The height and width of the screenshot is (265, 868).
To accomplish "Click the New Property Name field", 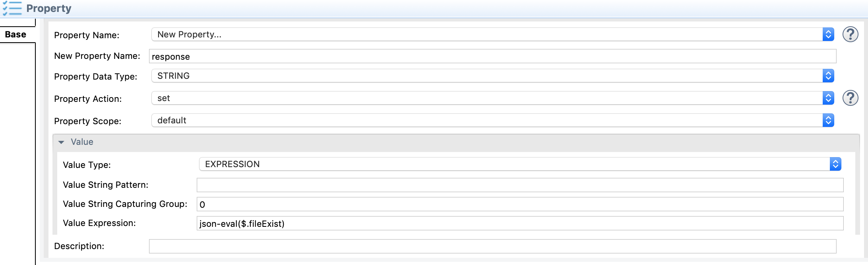I will 492,57.
